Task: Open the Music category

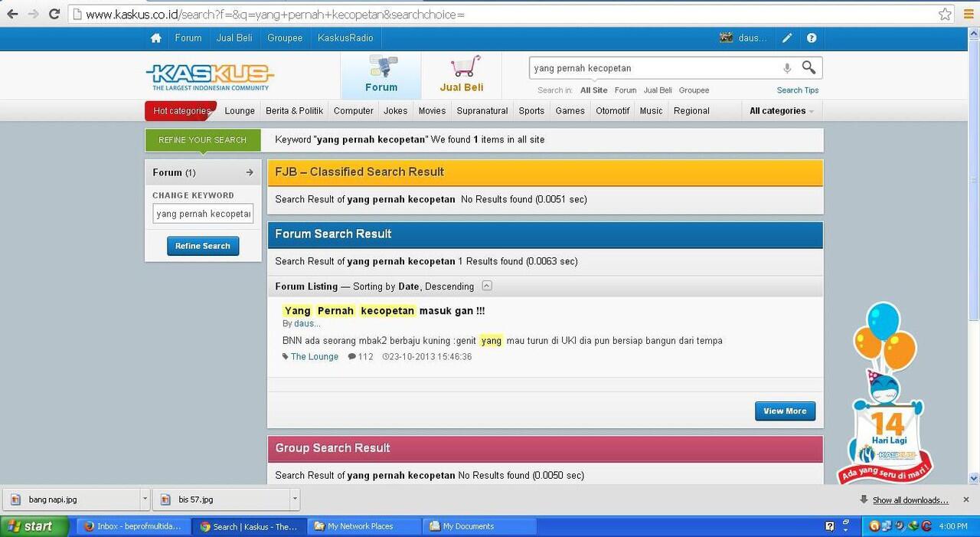Action: point(652,111)
